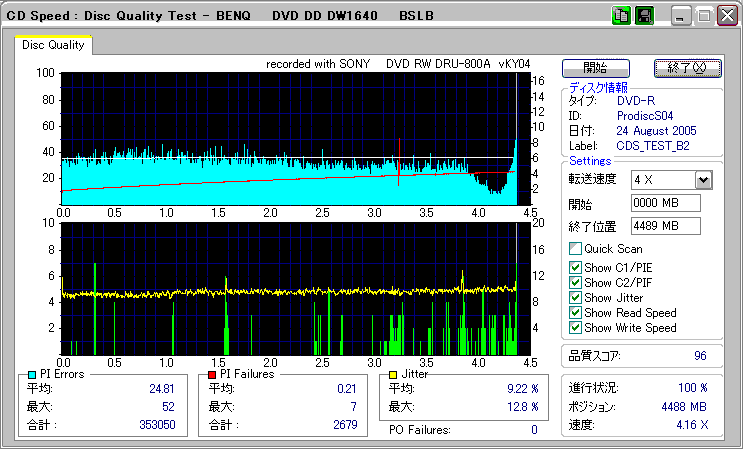Uncheck the Show Write Speed option
The height and width of the screenshot is (449, 743).
pyautogui.click(x=574, y=328)
